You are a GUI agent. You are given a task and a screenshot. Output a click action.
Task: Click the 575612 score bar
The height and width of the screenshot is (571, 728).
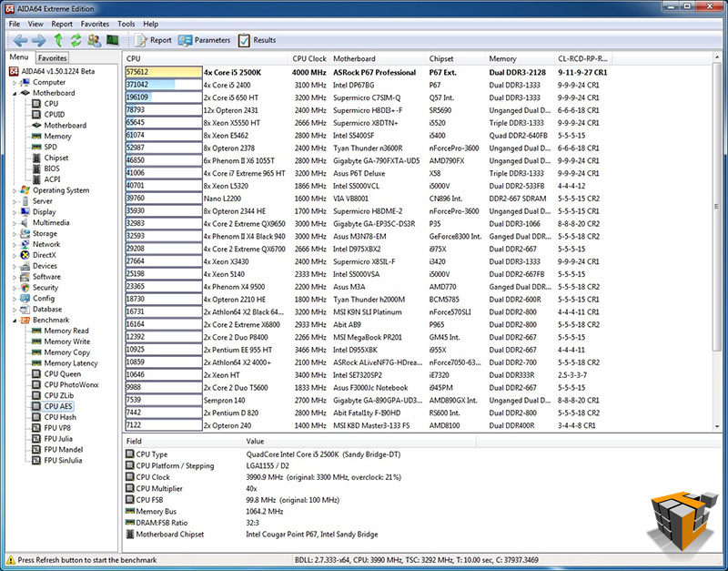(x=164, y=73)
